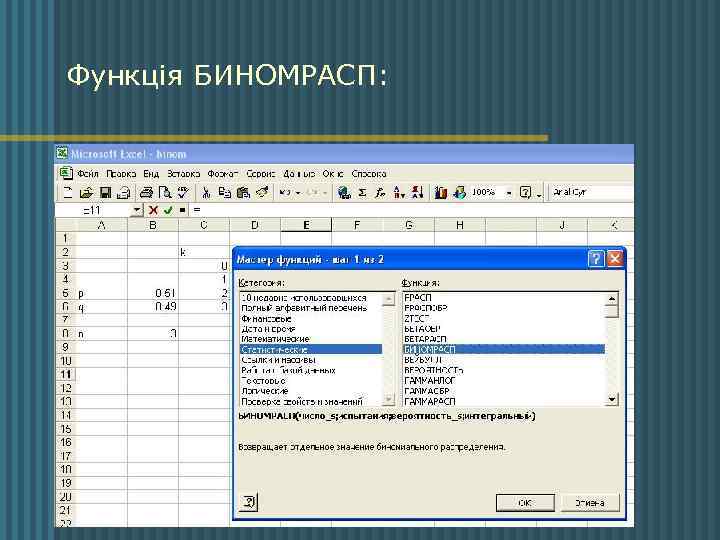Click OK in function wizard

point(525,503)
